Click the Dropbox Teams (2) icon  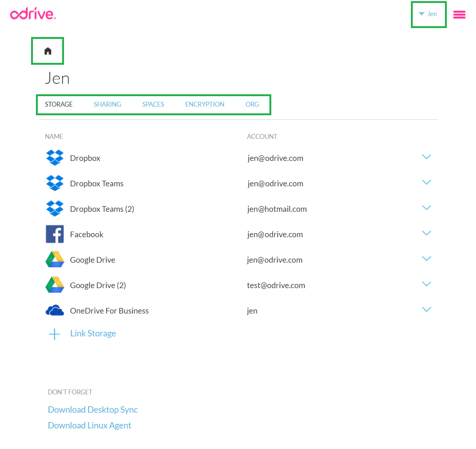[55, 209]
